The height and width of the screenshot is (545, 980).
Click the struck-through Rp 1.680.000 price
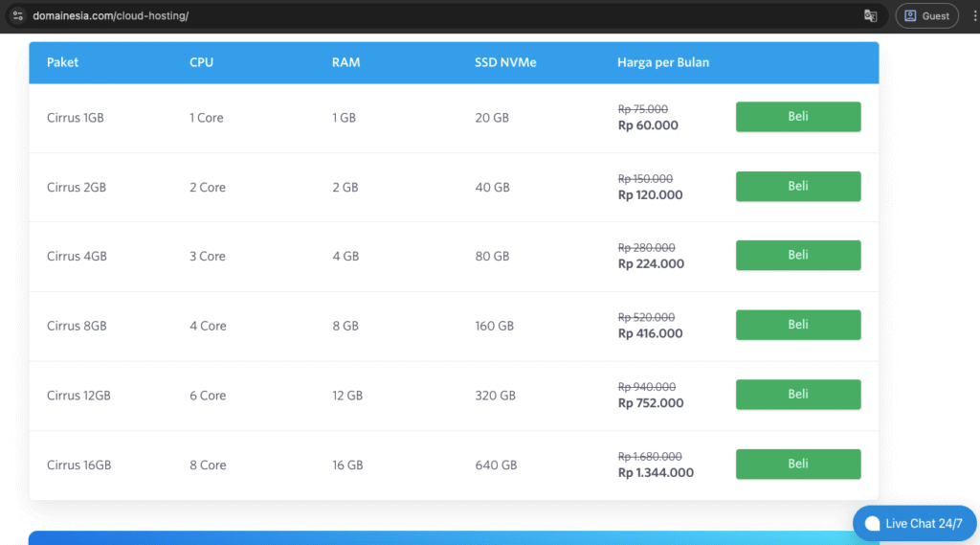[650, 456]
